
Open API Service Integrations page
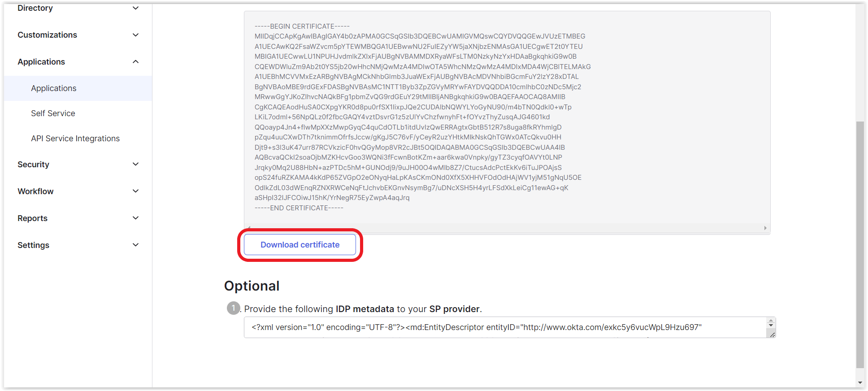(75, 139)
